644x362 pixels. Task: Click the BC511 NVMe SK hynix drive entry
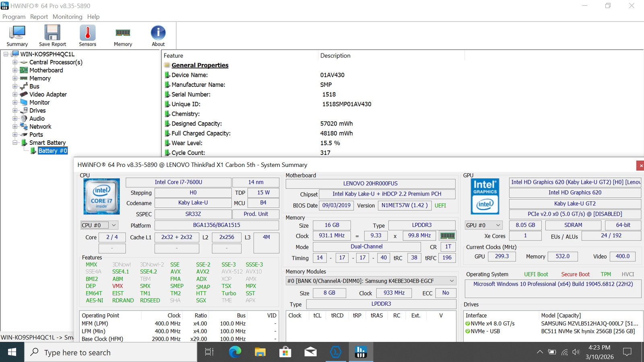click(x=588, y=331)
